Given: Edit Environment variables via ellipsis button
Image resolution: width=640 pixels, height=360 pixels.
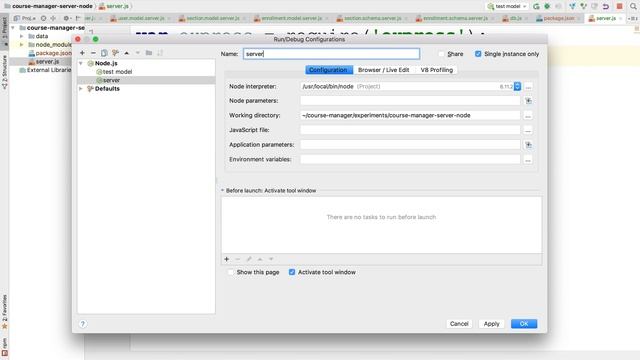Looking at the screenshot, I should [x=528, y=160].
